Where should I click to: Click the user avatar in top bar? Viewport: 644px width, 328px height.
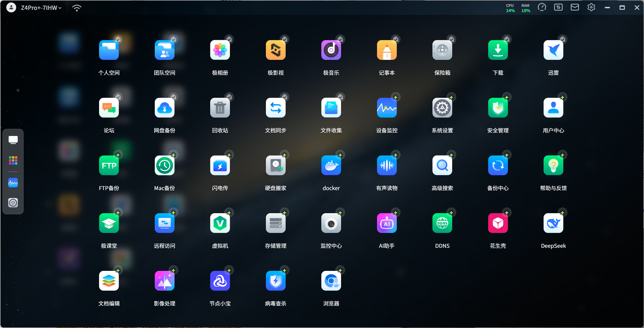(11, 8)
